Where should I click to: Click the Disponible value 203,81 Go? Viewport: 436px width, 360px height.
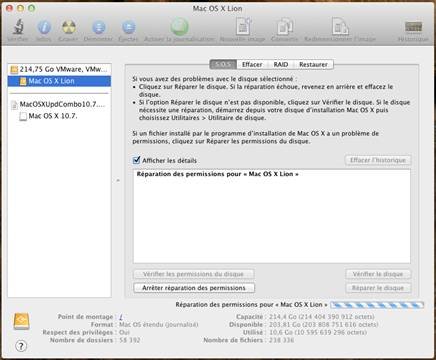[323, 324]
